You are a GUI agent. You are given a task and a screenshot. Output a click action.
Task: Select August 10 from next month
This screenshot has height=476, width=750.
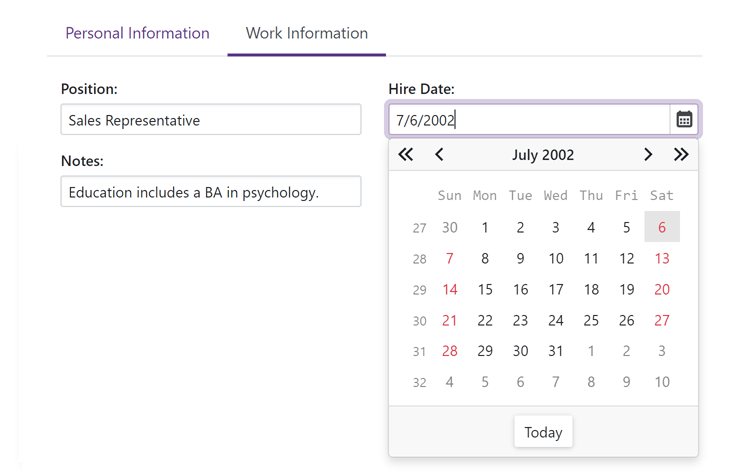coord(662,383)
